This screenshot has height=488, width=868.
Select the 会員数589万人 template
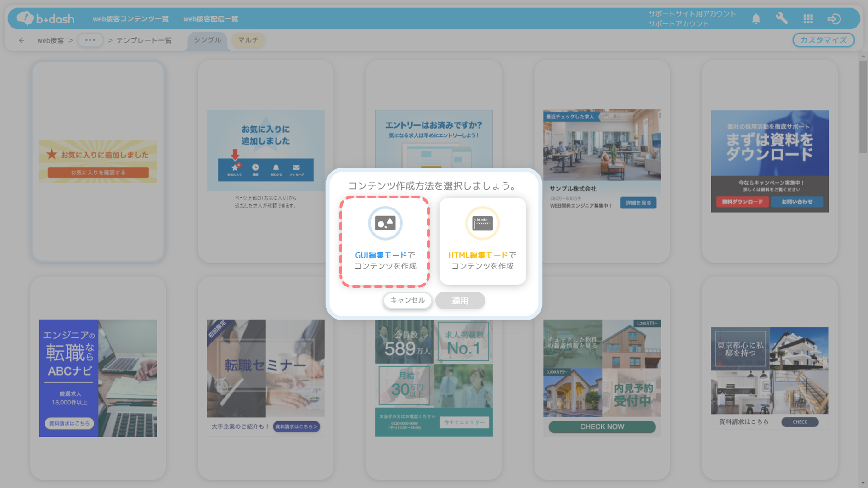point(434,378)
